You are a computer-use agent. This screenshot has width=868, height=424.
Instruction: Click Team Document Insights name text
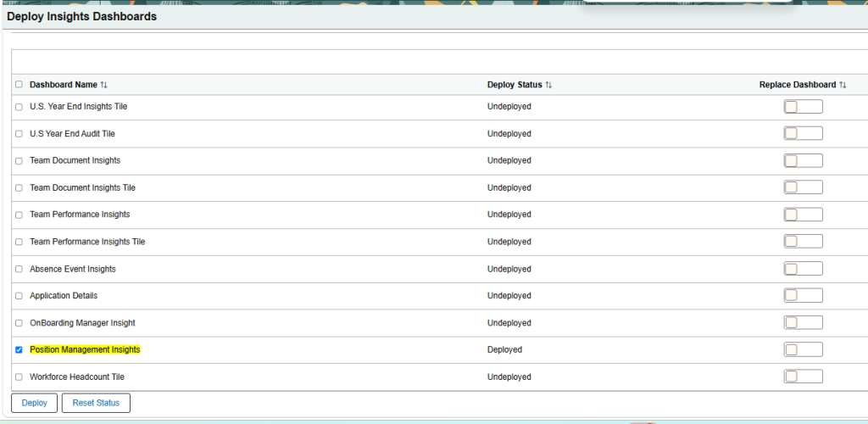75,160
